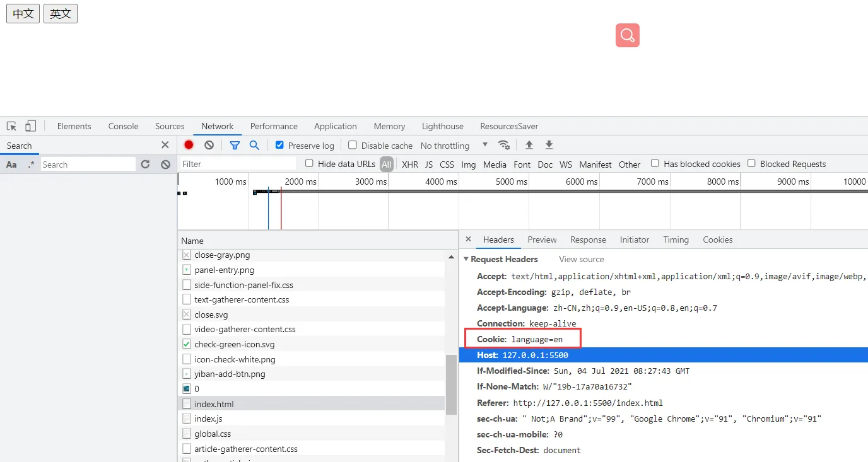Filter requests by Media
Image resolution: width=868 pixels, height=462 pixels.
point(495,165)
